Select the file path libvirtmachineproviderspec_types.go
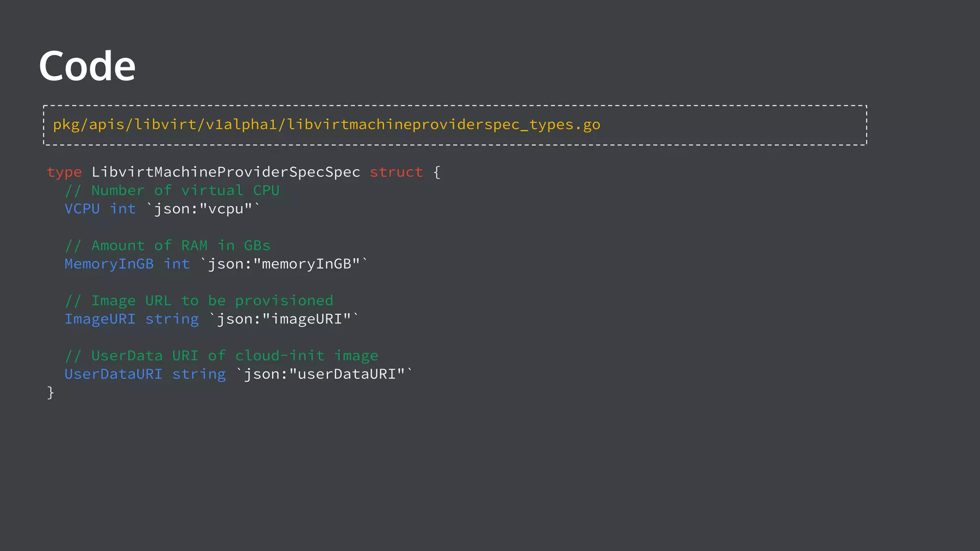980x551 pixels. (326, 125)
